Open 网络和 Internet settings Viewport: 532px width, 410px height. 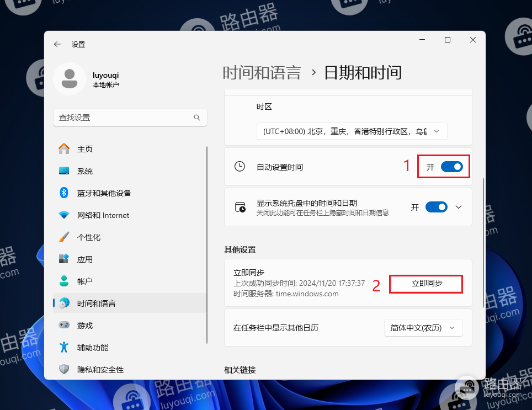pyautogui.click(x=130, y=215)
